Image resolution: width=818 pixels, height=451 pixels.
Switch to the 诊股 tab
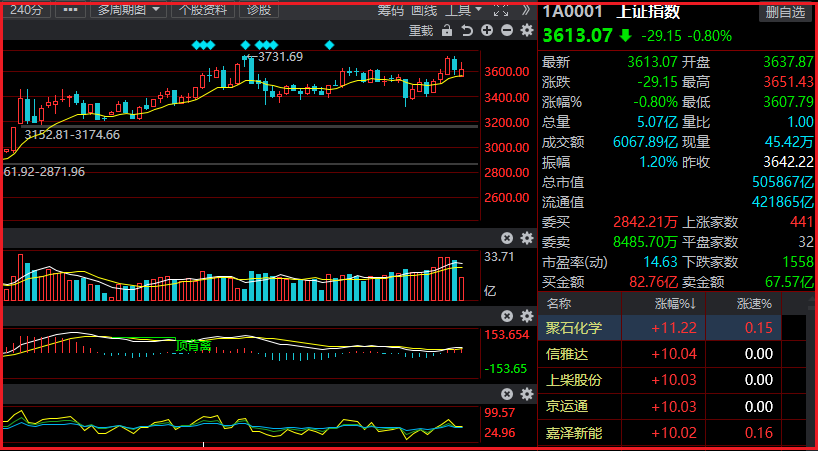pyautogui.click(x=258, y=9)
